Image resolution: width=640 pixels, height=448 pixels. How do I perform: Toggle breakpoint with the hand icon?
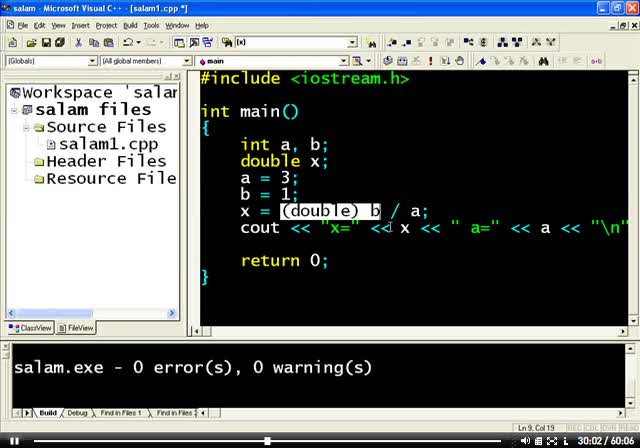point(460,61)
